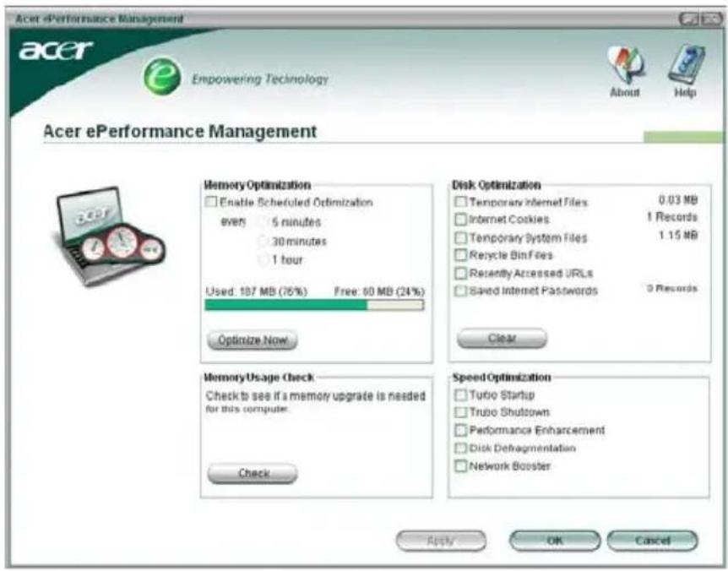Screen dimensions: 728x571
Task: Check Temporary System Files box
Action: (x=460, y=237)
